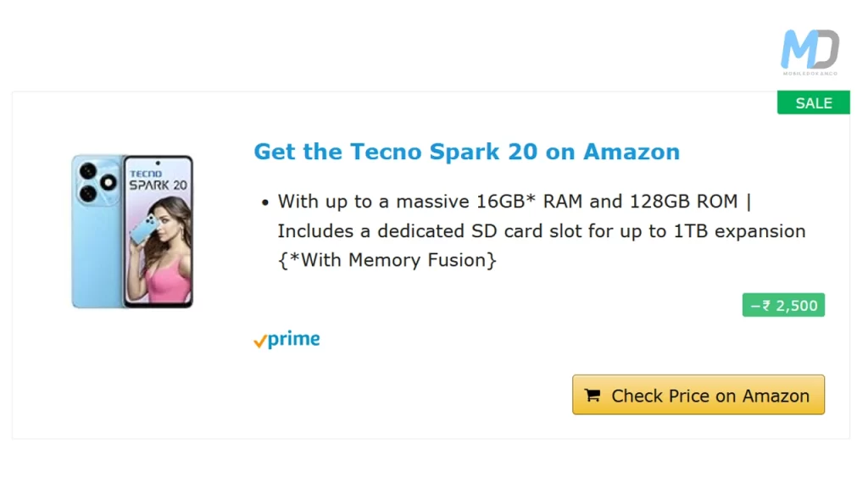The height and width of the screenshot is (488, 868).
Task: Click the Check Price on Amazon button
Action: pos(698,395)
